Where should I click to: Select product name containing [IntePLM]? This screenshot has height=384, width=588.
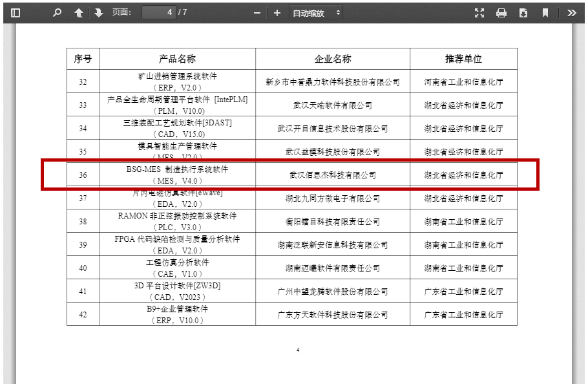(178, 100)
